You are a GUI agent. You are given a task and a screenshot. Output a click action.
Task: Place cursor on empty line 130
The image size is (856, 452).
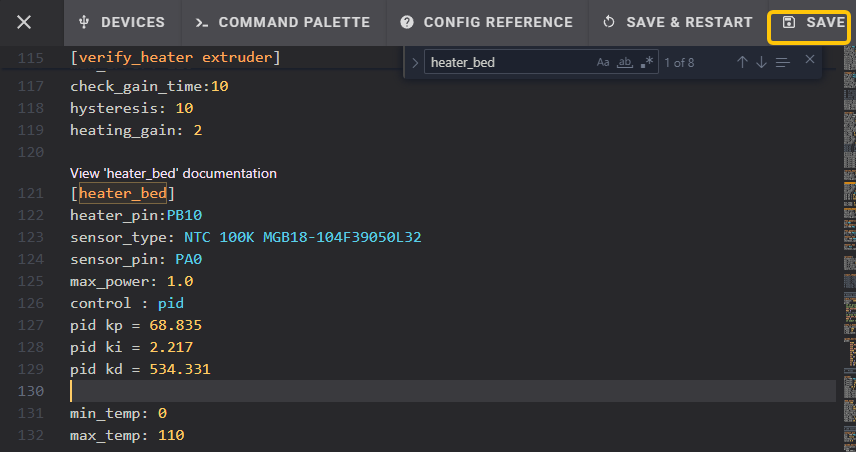[400, 391]
